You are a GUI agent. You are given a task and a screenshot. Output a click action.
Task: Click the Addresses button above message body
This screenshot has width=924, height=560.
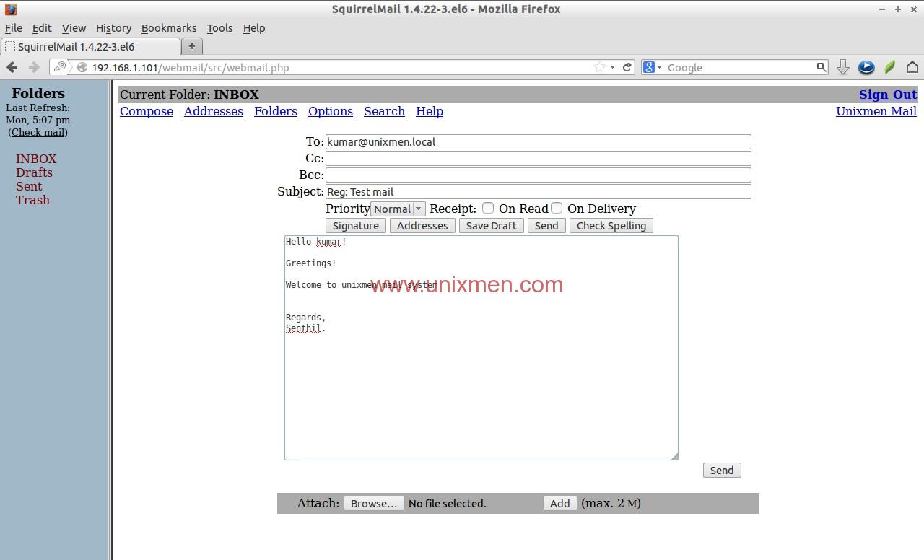point(422,226)
